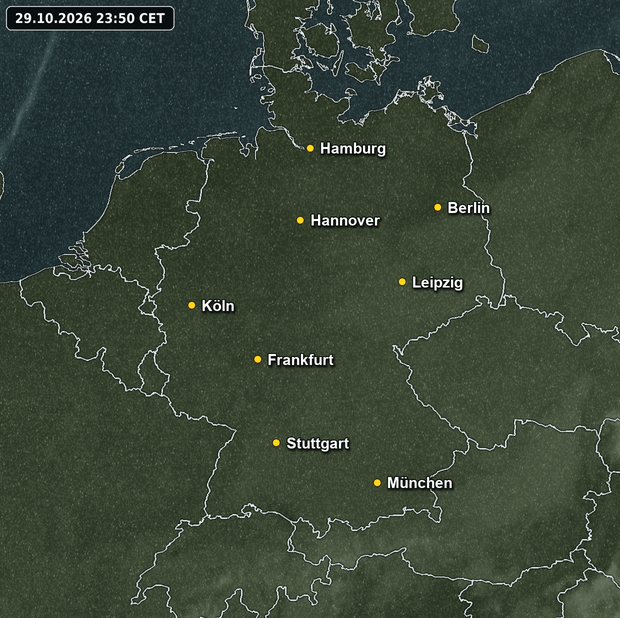
Task: Select the Hannover label text
Action: (345, 221)
